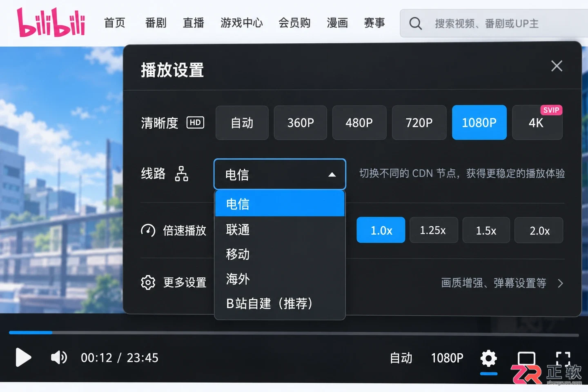Image resolution: width=588 pixels, height=392 pixels.
Task: Click the 更多设置 label
Action: (x=185, y=283)
